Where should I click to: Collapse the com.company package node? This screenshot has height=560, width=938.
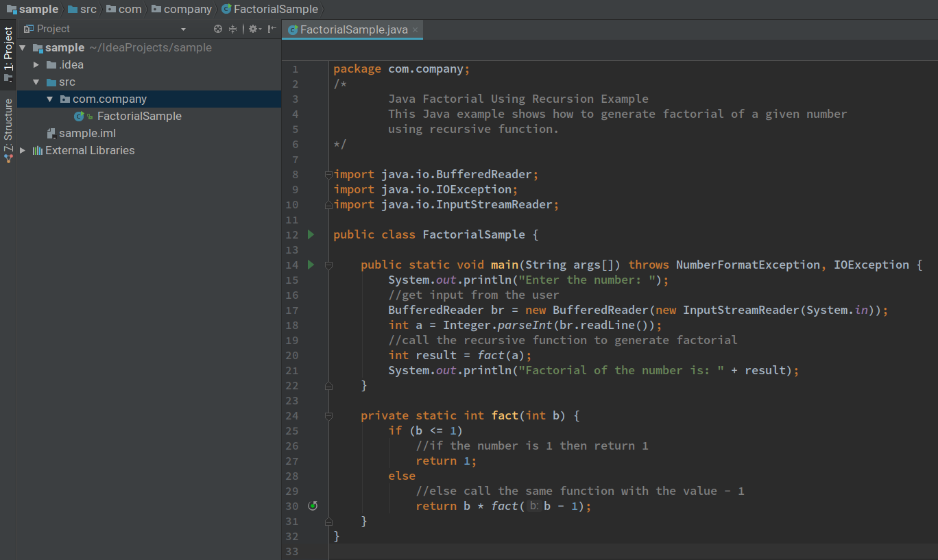pos(50,99)
